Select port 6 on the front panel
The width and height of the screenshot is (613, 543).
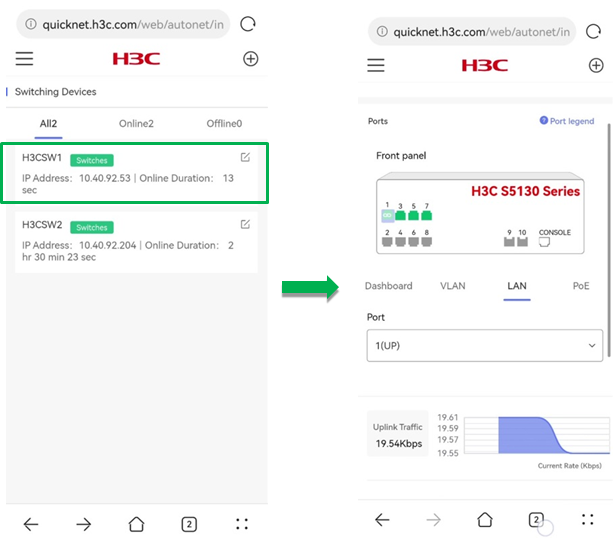pyautogui.click(x=414, y=242)
